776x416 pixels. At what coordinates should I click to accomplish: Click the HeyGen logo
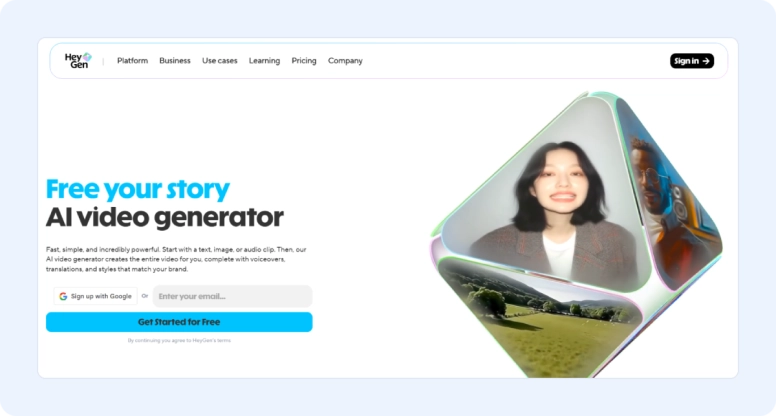[78, 60]
